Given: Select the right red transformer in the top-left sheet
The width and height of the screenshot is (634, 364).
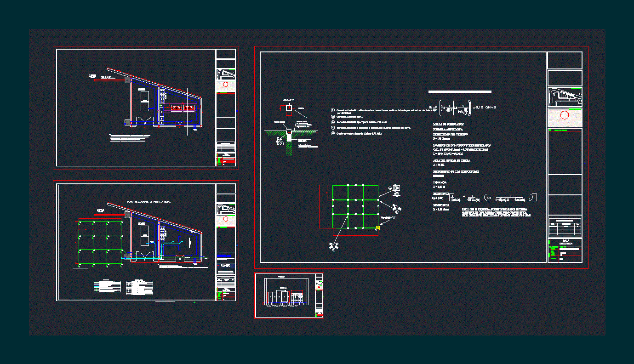Looking at the screenshot, I should (189, 108).
